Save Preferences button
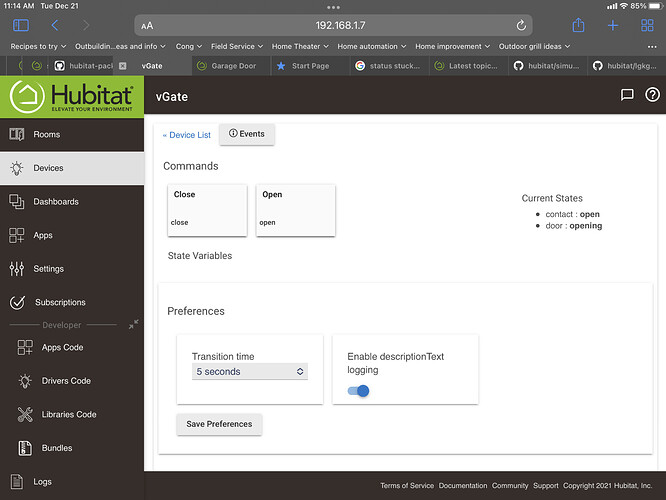Screen dimensions: 666x500 [219, 424]
